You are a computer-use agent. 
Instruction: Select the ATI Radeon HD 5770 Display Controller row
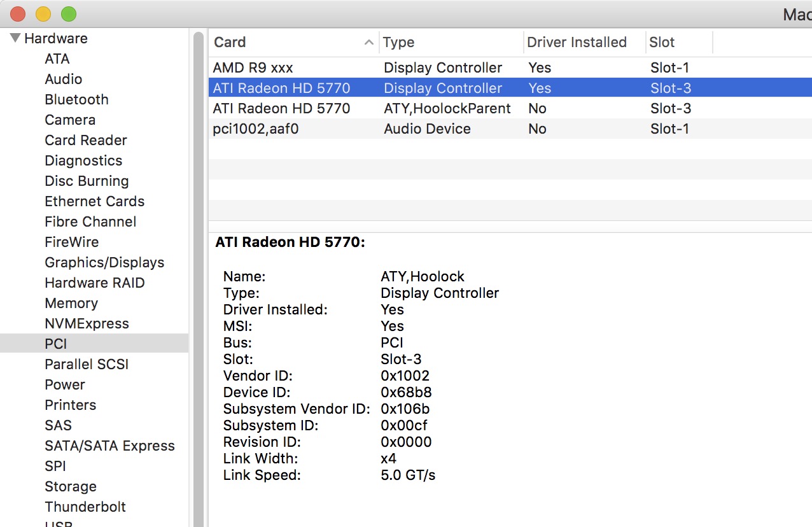[510, 88]
